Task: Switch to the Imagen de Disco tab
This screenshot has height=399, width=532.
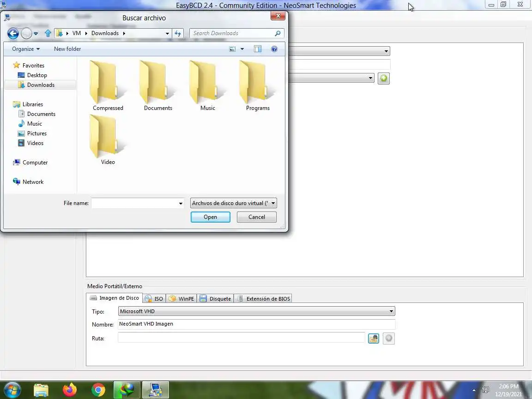Action: coord(115,298)
